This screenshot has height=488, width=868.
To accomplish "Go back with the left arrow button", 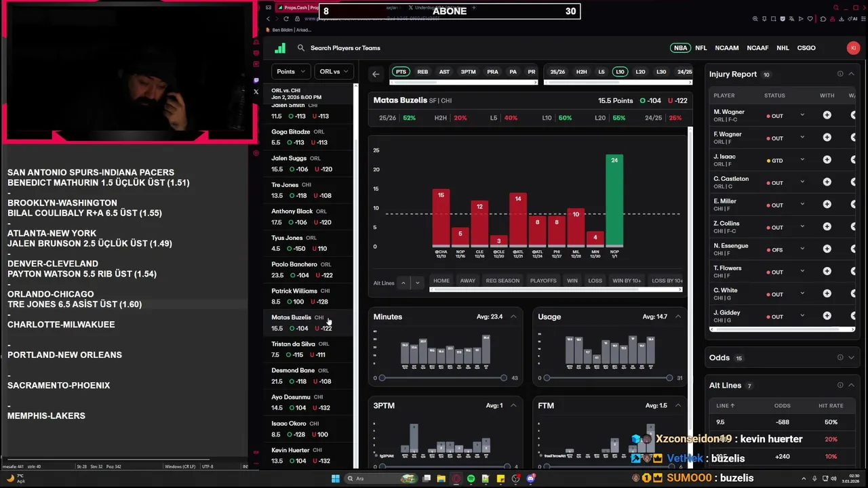I will (376, 74).
